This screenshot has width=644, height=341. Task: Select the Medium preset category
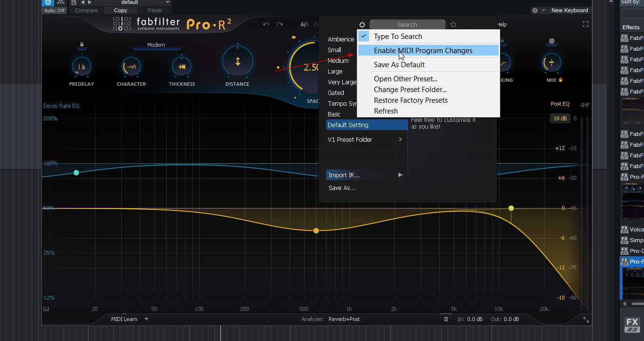pos(338,61)
